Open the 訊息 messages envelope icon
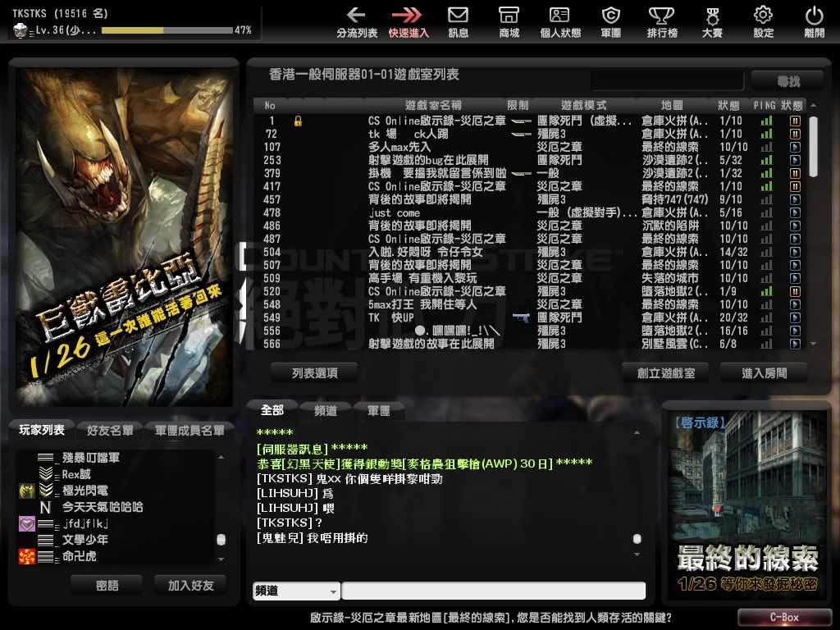The width and height of the screenshot is (840, 630). 459,16
